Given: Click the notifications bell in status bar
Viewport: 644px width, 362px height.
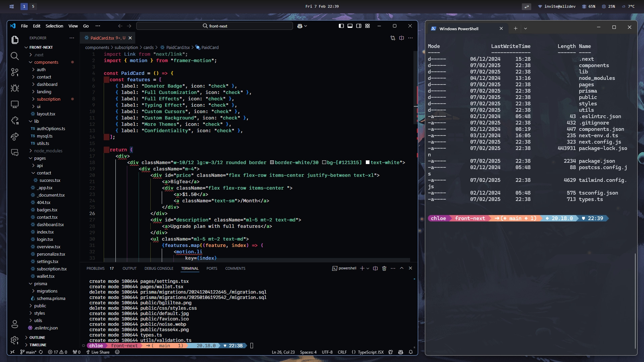Looking at the screenshot, I should (411, 352).
